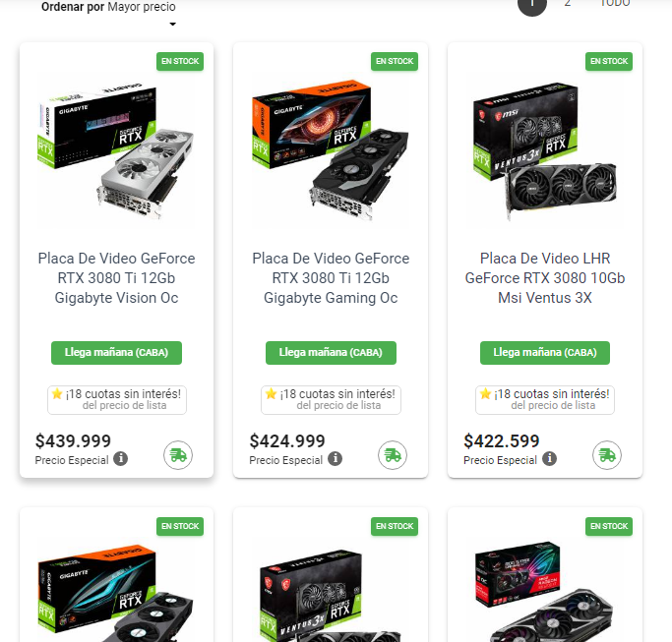Image resolution: width=672 pixels, height=642 pixels.
Task: Click 18 cuotas sin interés badge on Gaming Oc
Action: (x=331, y=399)
